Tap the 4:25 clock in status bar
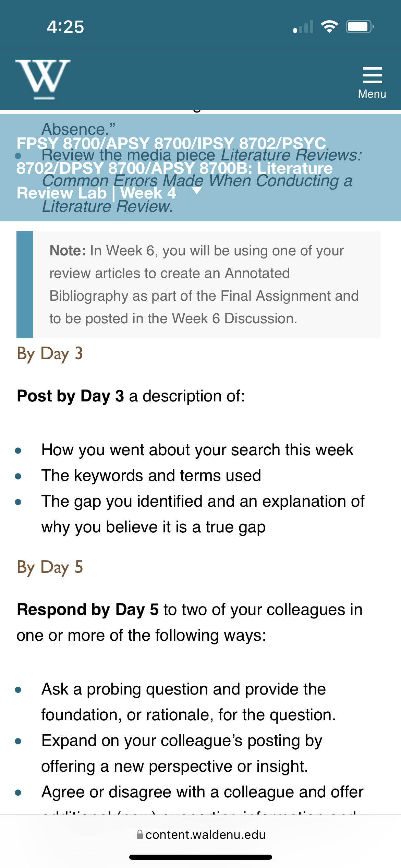401x868 pixels. pos(65,27)
